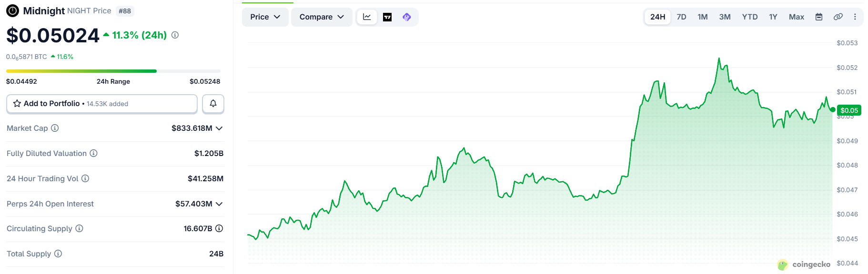Image resolution: width=868 pixels, height=274 pixels.
Task: Click the $1.205B valuation value
Action: [209, 153]
